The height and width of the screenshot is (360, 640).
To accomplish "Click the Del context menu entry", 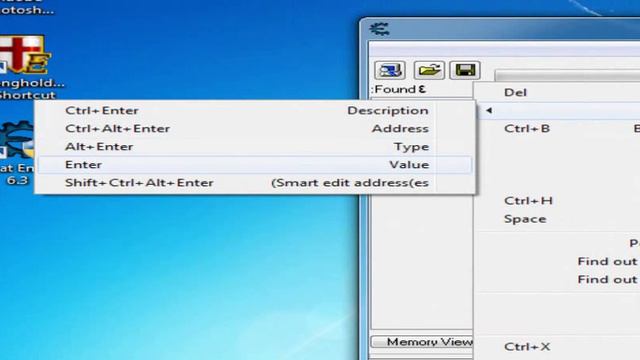I will click(x=558, y=92).
